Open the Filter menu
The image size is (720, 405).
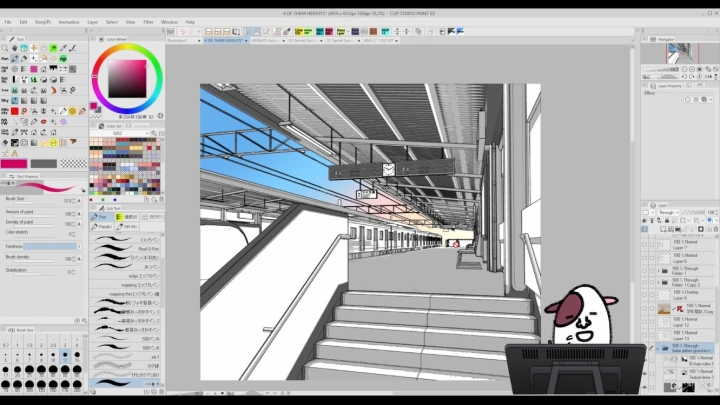click(x=148, y=21)
